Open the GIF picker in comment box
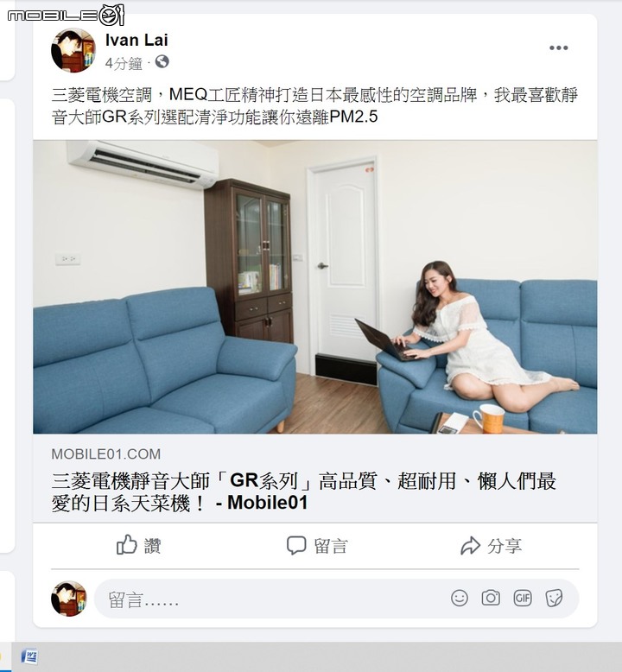The image size is (622, 672). [x=523, y=598]
